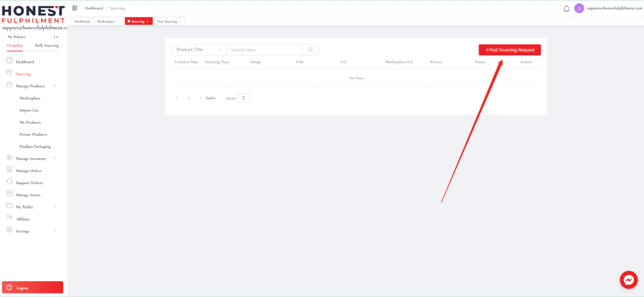This screenshot has height=297, width=644.
Task: Click the Manage Stores shop icon
Action: (9, 194)
